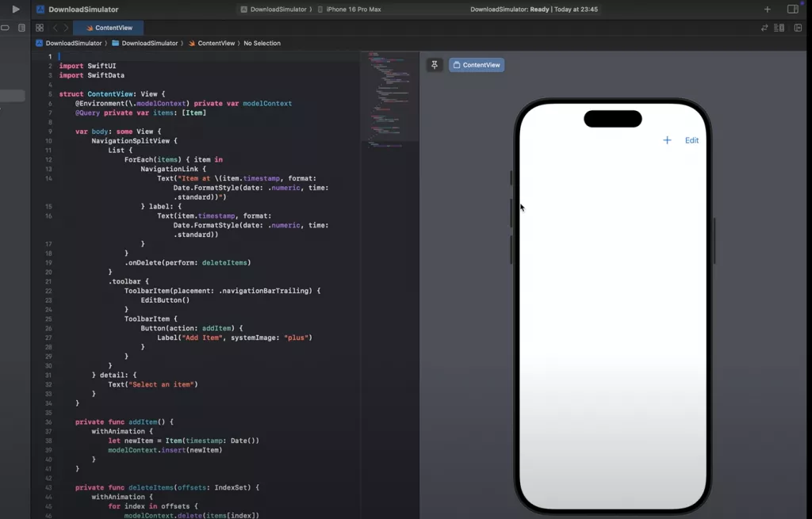Click the Edit button in the simulated app
This screenshot has width=812, height=519.
(691, 140)
